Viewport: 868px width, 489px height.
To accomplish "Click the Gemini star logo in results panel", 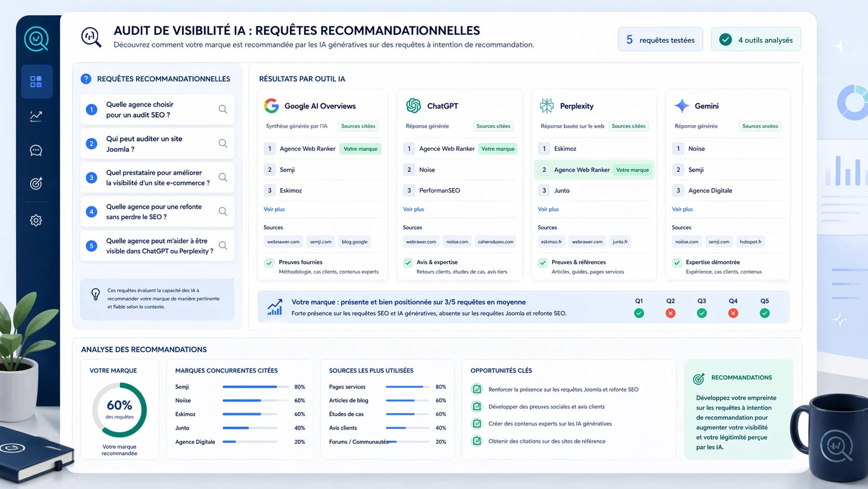I will (682, 106).
